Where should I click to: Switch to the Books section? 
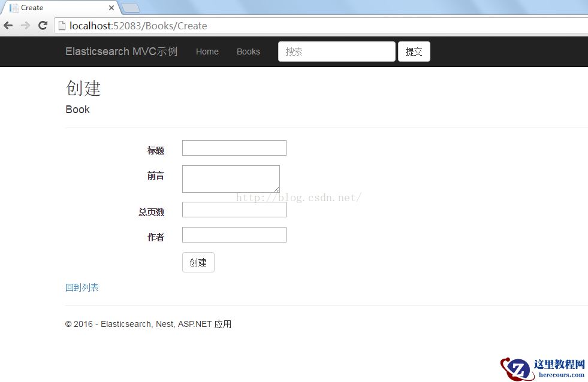[x=248, y=51]
